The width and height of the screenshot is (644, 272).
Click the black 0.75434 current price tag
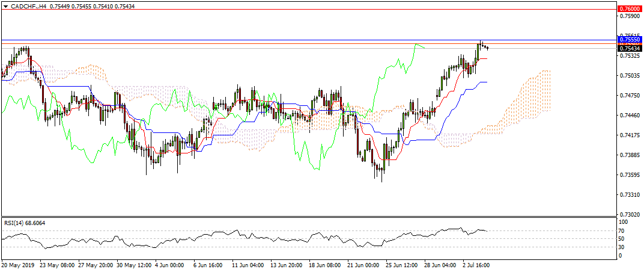tap(629, 48)
